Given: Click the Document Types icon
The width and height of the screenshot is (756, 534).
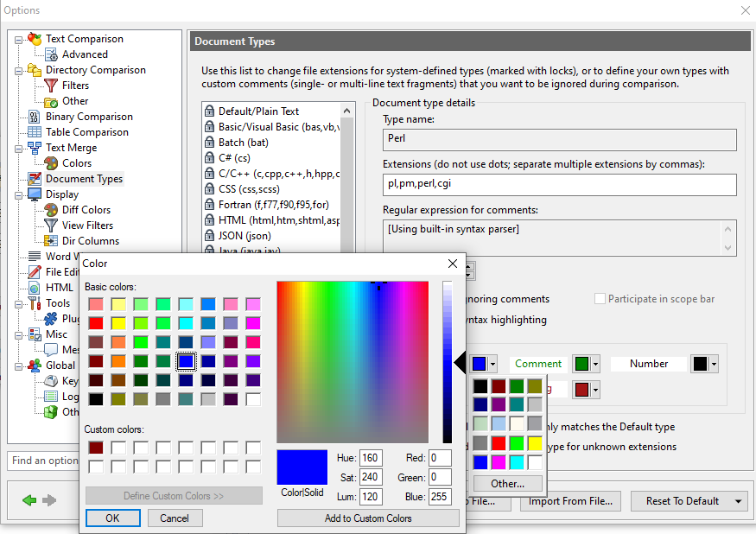Looking at the screenshot, I should [35, 179].
